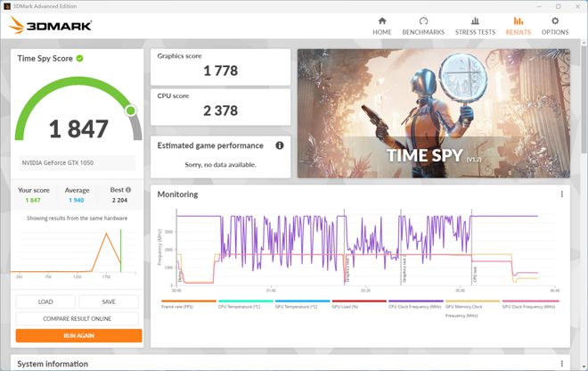Click the info icon next to Best score
The image size is (588, 371).
tap(128, 190)
